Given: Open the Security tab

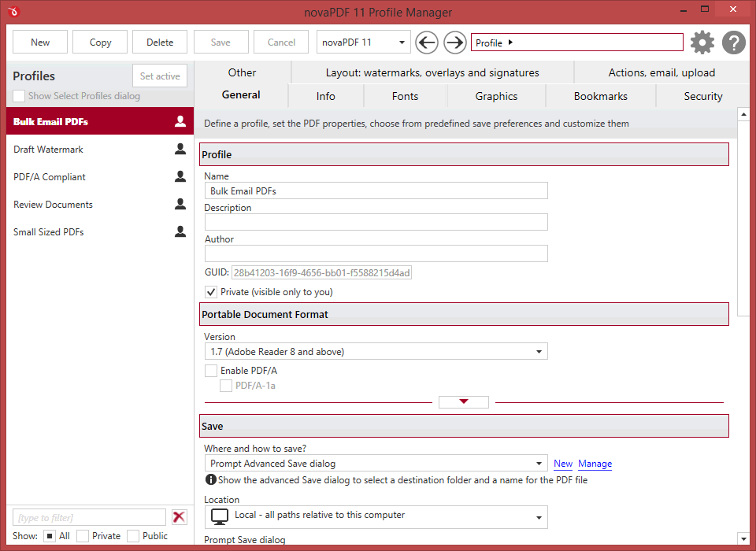Looking at the screenshot, I should [703, 96].
